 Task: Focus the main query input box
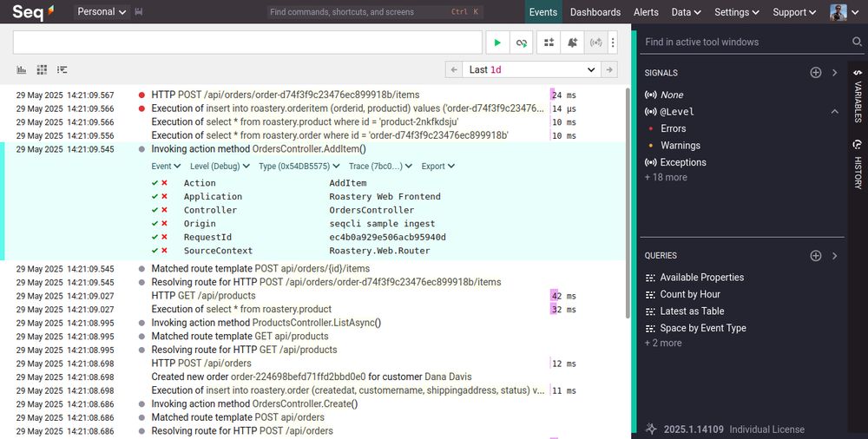coord(247,43)
